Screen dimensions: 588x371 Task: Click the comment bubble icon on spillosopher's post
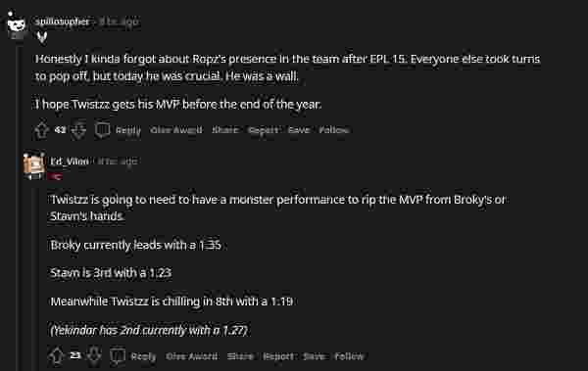tap(102, 130)
